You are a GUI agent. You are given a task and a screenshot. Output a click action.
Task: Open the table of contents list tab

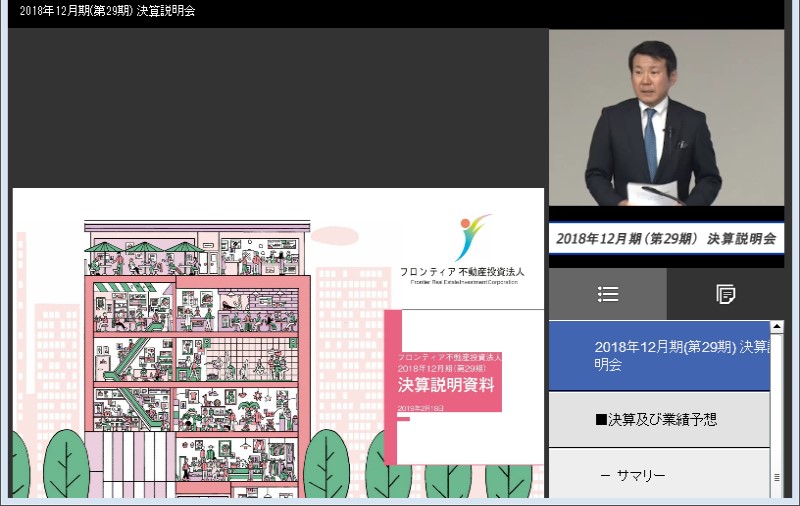(607, 294)
